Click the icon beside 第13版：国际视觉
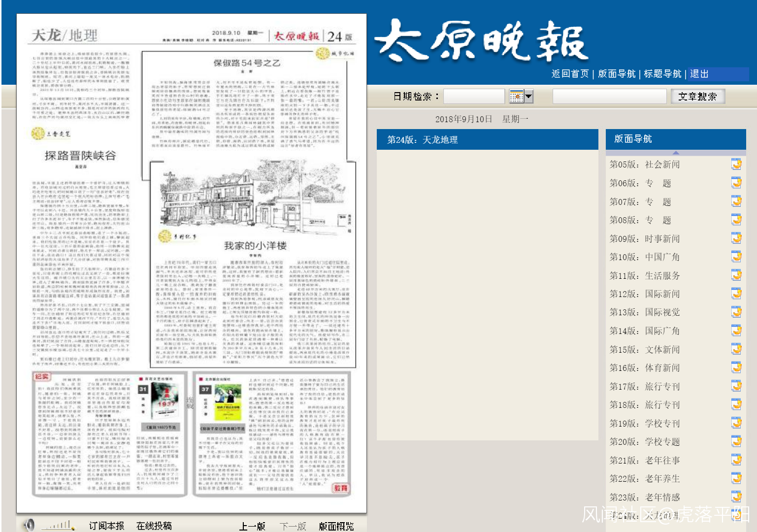 pos(736,312)
